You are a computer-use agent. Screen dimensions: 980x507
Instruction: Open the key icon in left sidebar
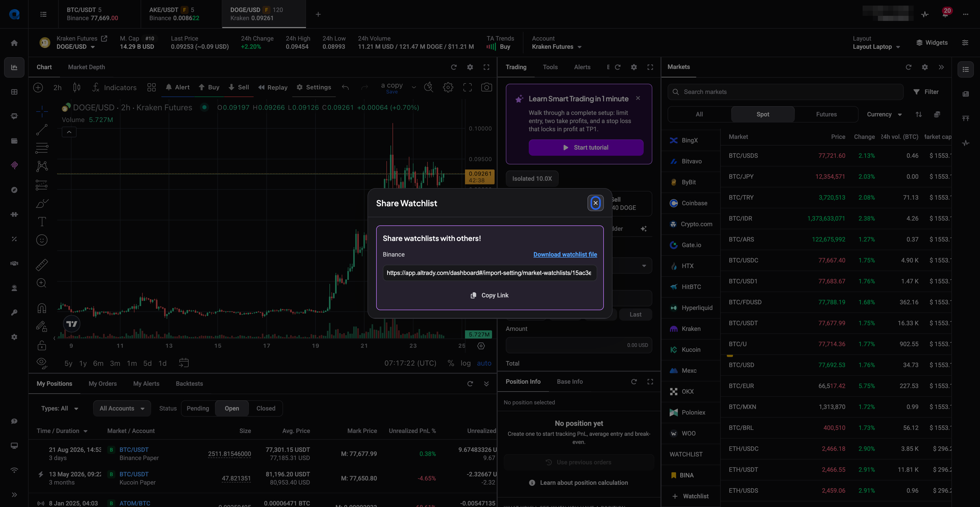tap(14, 312)
